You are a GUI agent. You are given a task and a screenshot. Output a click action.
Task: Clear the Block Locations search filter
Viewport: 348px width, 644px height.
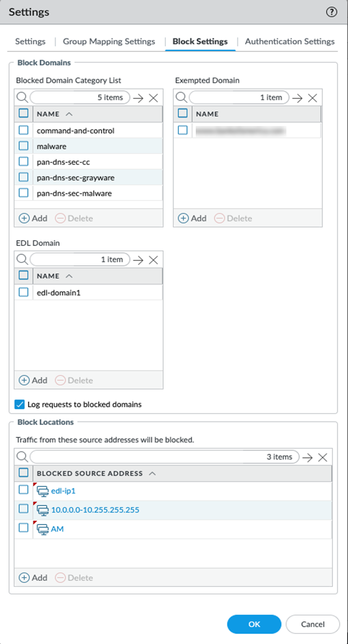point(322,457)
